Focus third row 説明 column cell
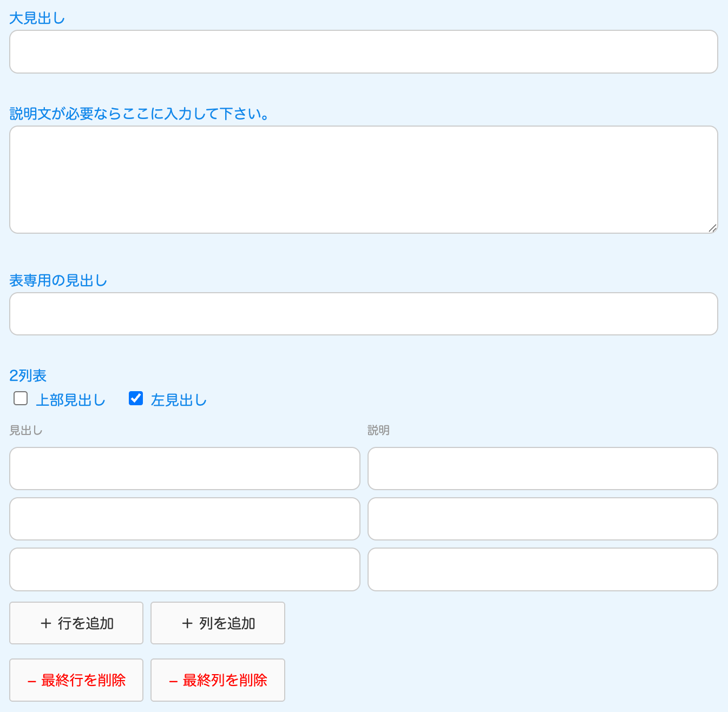 [542, 570]
